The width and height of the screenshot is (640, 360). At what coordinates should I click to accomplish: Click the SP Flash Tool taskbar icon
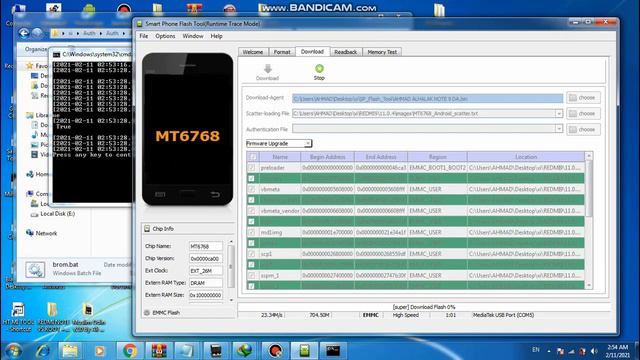pos(304,351)
